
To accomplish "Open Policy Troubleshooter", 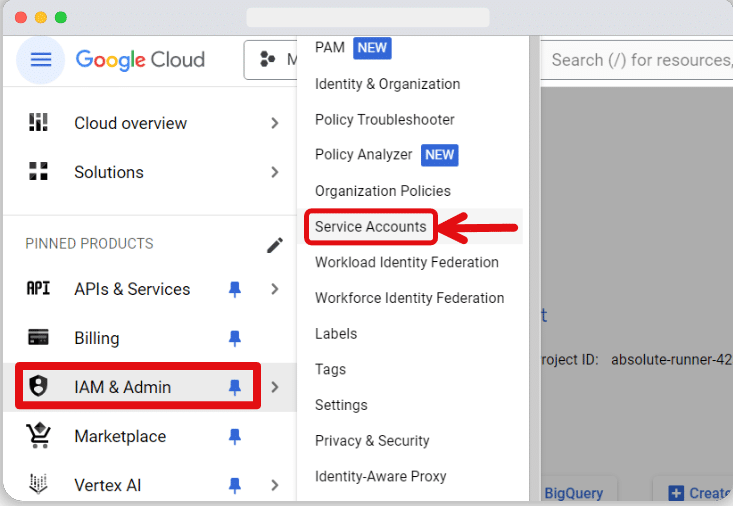I will (x=385, y=120).
